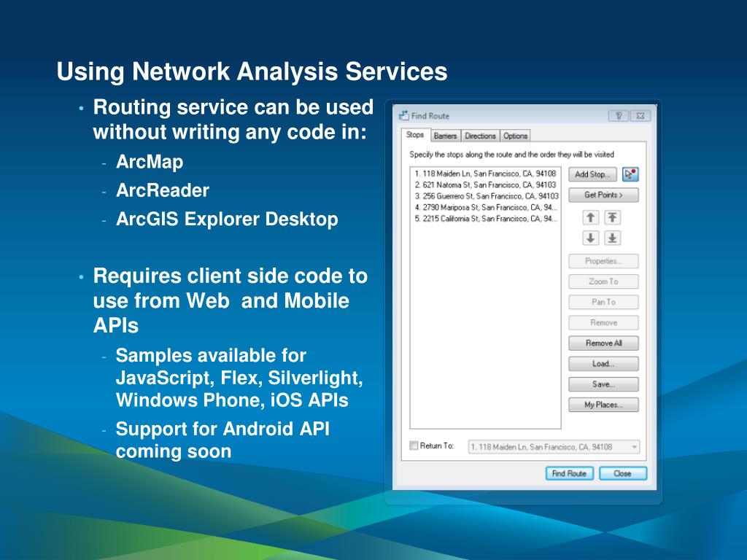Screen dimensions: 747x560
Task: Click the Pan To button
Action: pyautogui.click(x=603, y=302)
